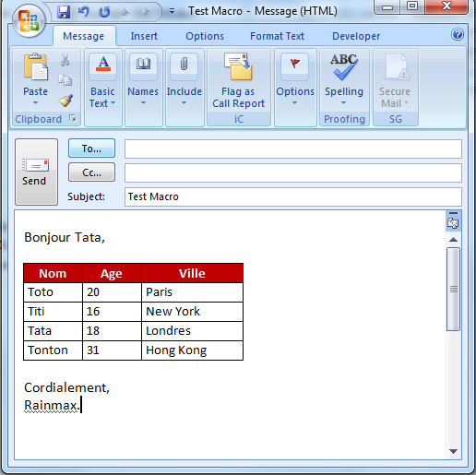
Task: Save the message with the floppy disk icon
Action: coord(64,12)
